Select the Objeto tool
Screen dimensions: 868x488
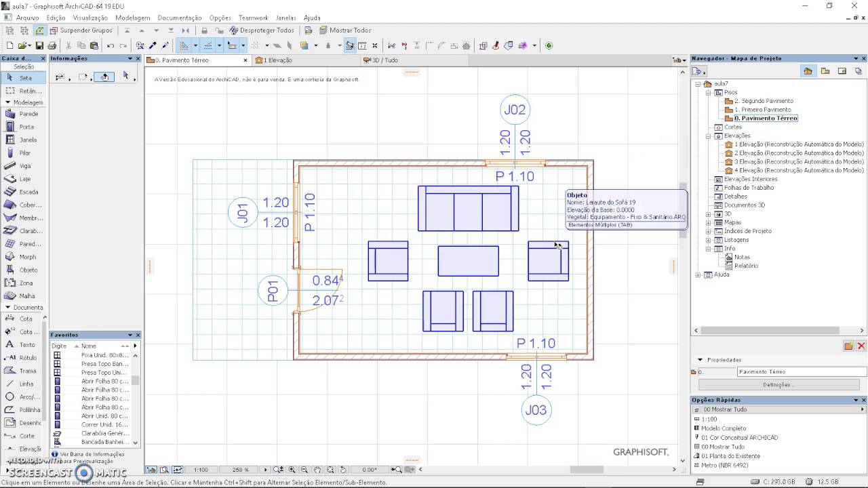[x=24, y=270]
